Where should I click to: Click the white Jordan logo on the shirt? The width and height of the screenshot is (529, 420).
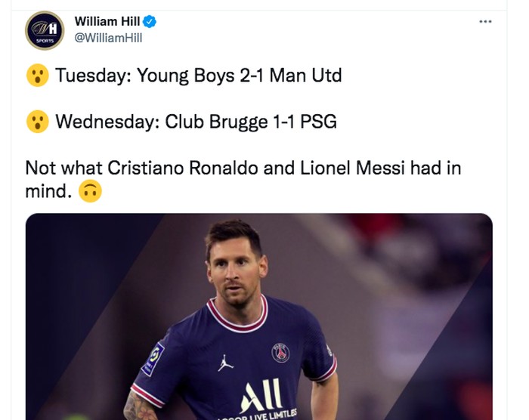click(x=225, y=363)
